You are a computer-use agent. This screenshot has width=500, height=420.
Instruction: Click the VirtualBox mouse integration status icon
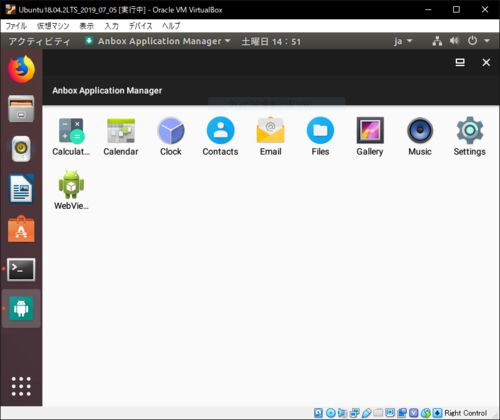(x=426, y=413)
